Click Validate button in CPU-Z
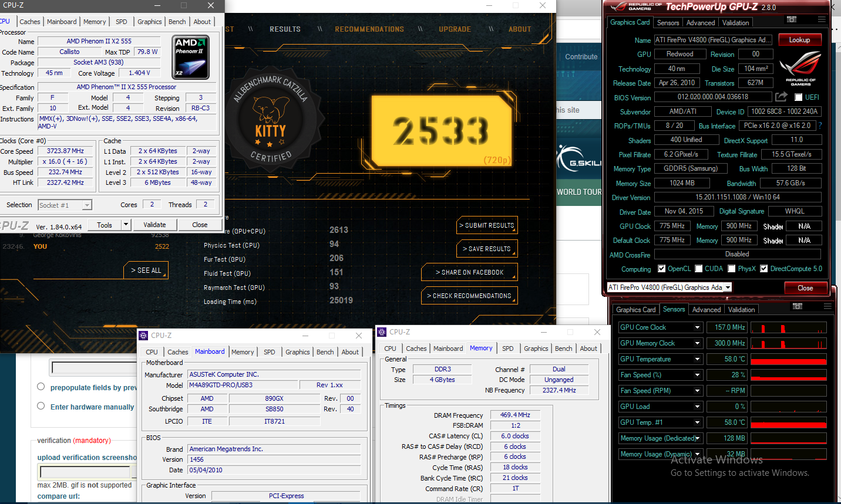 [x=154, y=225]
